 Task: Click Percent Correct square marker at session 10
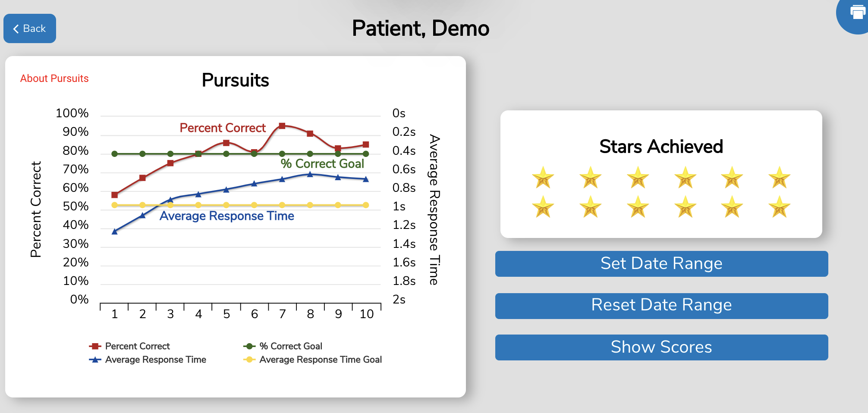(x=366, y=144)
